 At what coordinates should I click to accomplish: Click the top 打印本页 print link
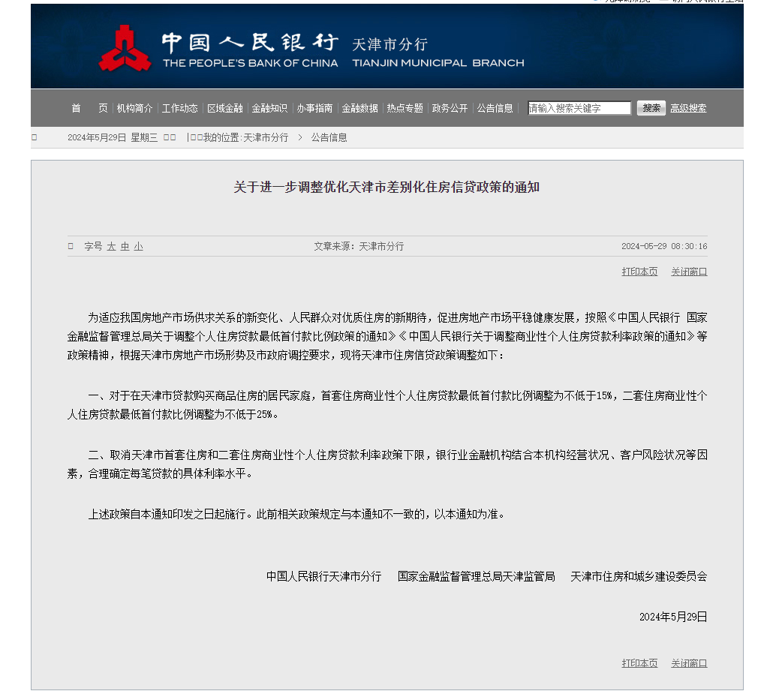pyautogui.click(x=639, y=272)
